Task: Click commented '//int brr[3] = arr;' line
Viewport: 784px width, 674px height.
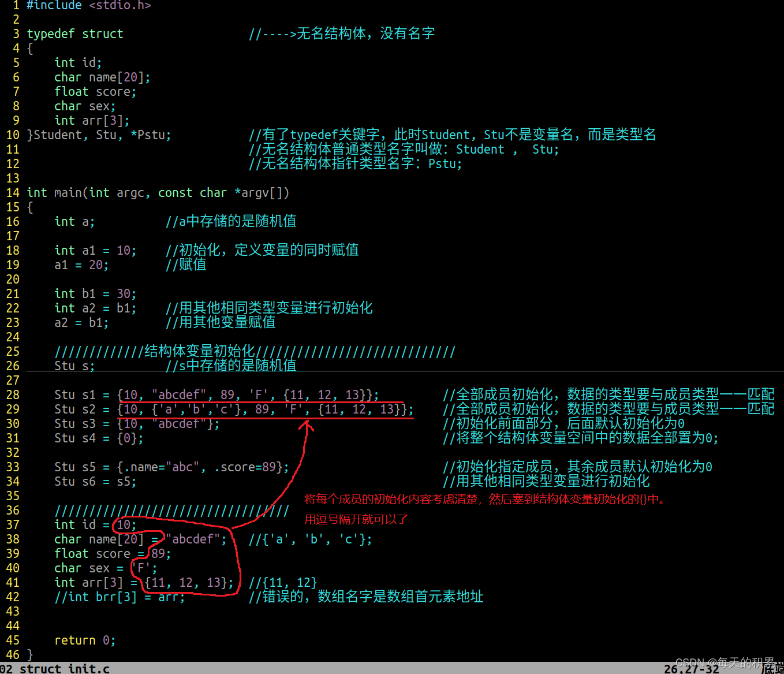Action: coord(120,597)
